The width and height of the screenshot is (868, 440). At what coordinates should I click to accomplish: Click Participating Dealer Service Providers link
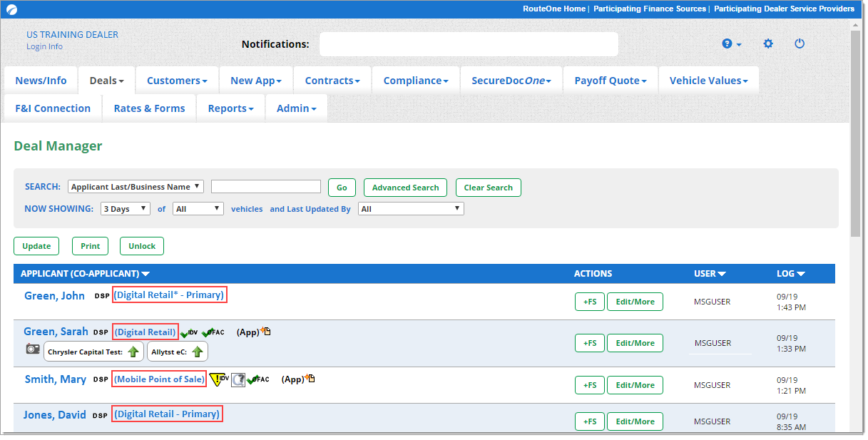click(x=784, y=9)
